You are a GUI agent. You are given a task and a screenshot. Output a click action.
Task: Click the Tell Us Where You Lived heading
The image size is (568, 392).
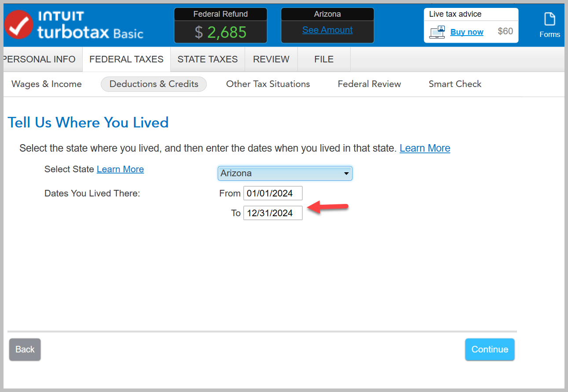88,122
